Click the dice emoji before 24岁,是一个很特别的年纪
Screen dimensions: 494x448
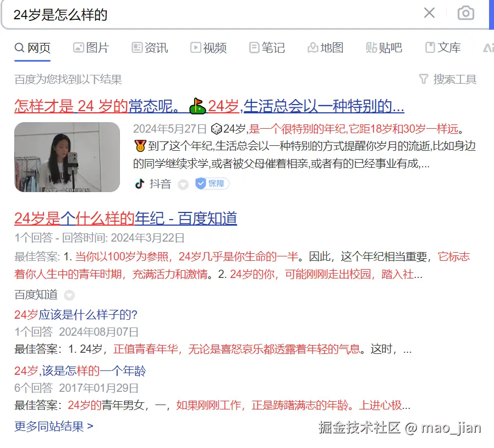click(217, 129)
